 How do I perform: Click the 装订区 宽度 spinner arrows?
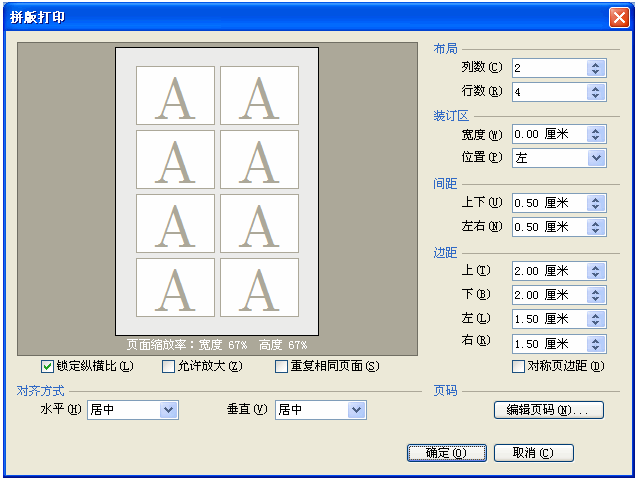tap(596, 134)
